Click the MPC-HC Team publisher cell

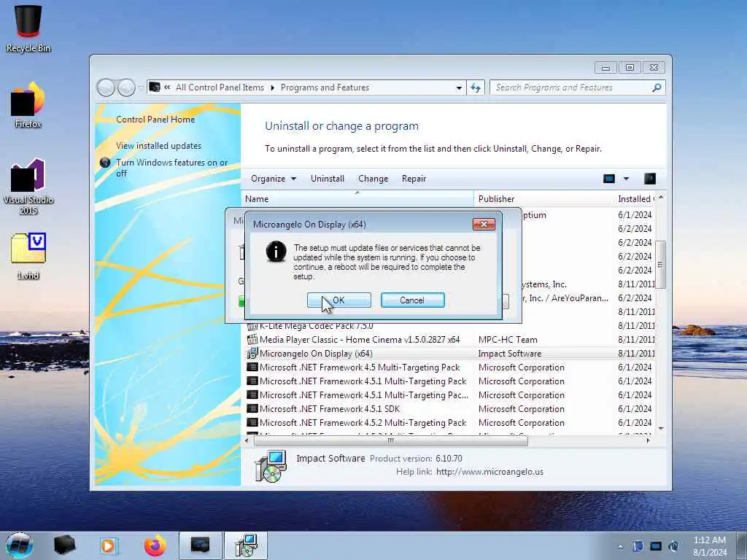tap(508, 340)
